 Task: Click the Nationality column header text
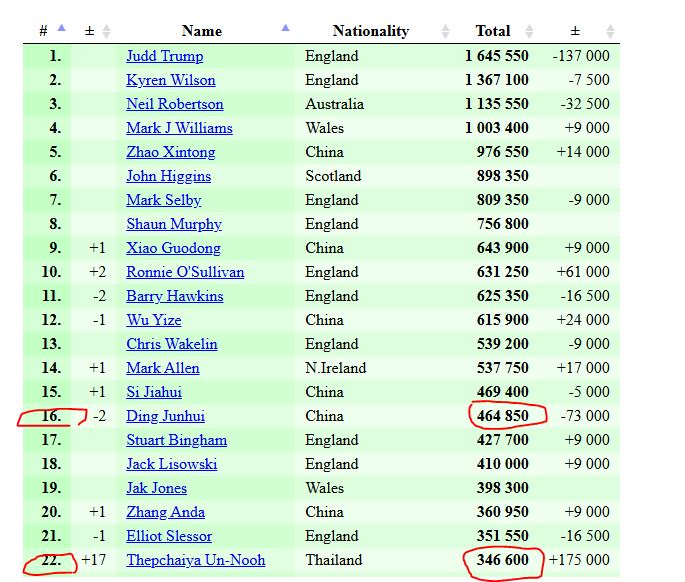coord(371,31)
